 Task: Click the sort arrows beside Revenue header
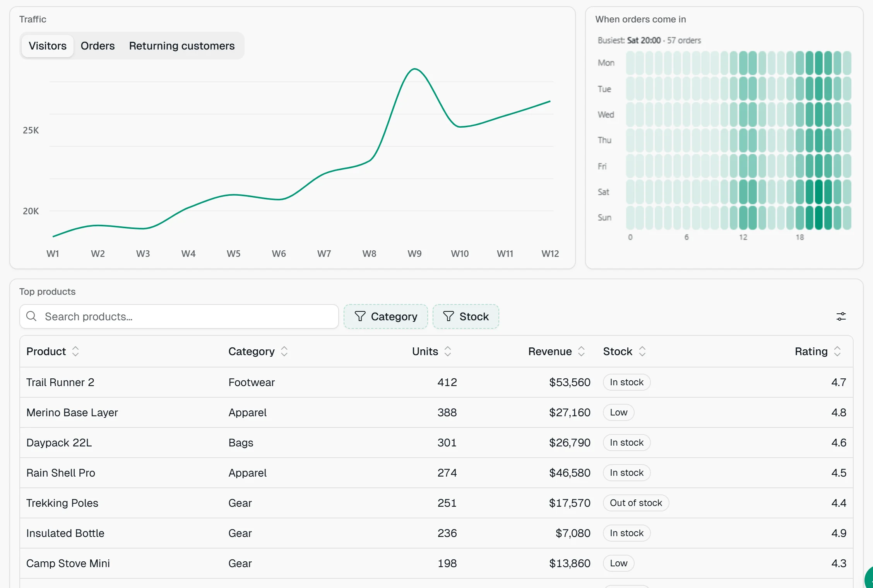pos(581,351)
